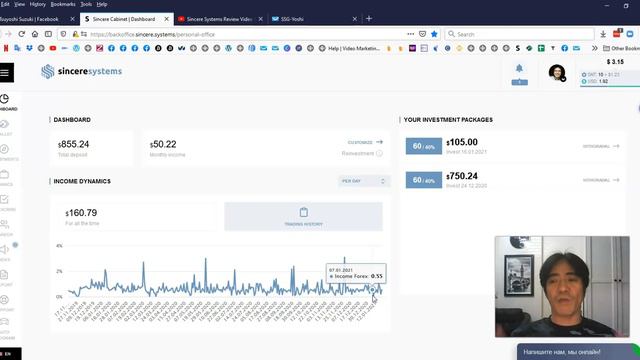This screenshot has width=640, height=360.
Task: Open the Tools menu
Action: pyautogui.click(x=86, y=4)
